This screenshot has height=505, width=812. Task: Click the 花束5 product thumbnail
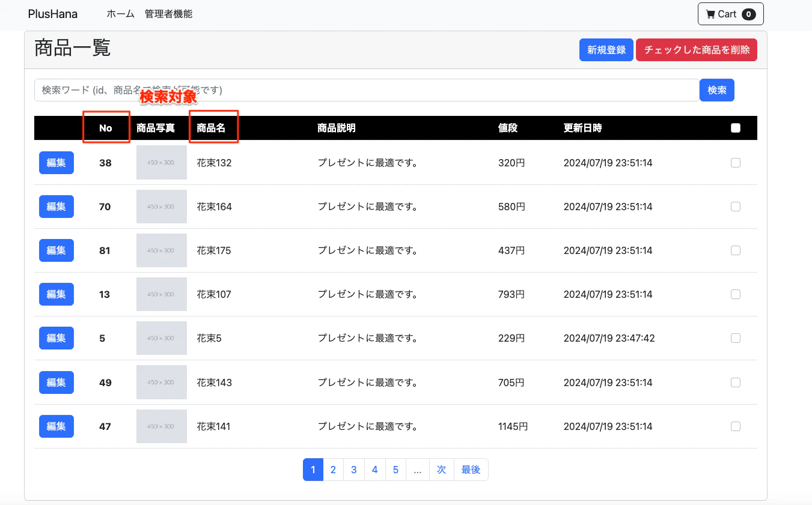tap(162, 338)
